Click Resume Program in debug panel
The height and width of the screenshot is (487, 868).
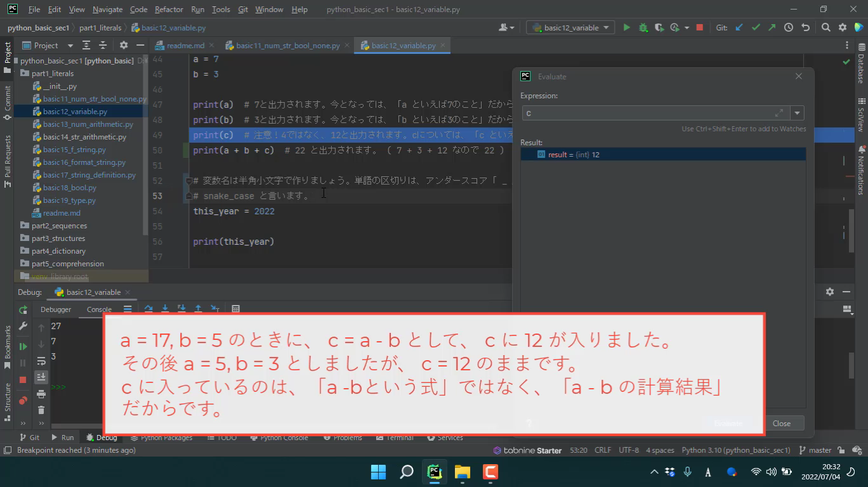23,347
